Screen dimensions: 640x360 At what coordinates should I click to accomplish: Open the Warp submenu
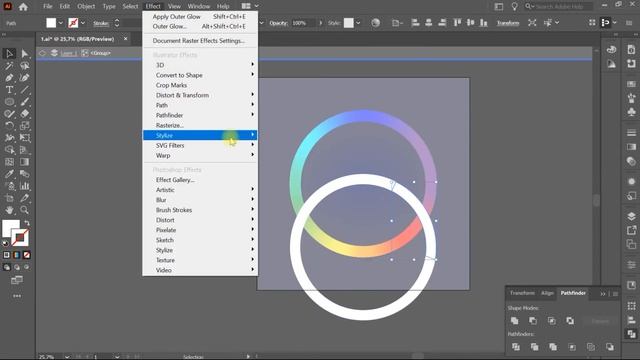[x=200, y=156]
